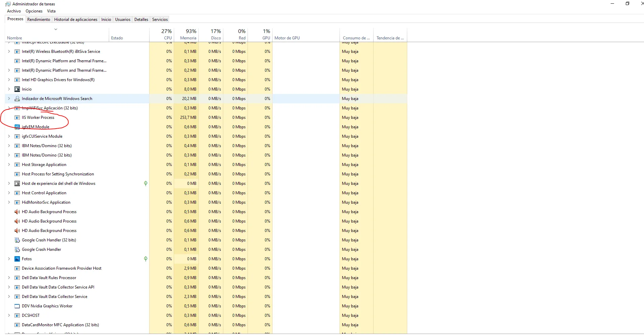Click the IIS Worker Process icon

[17, 117]
